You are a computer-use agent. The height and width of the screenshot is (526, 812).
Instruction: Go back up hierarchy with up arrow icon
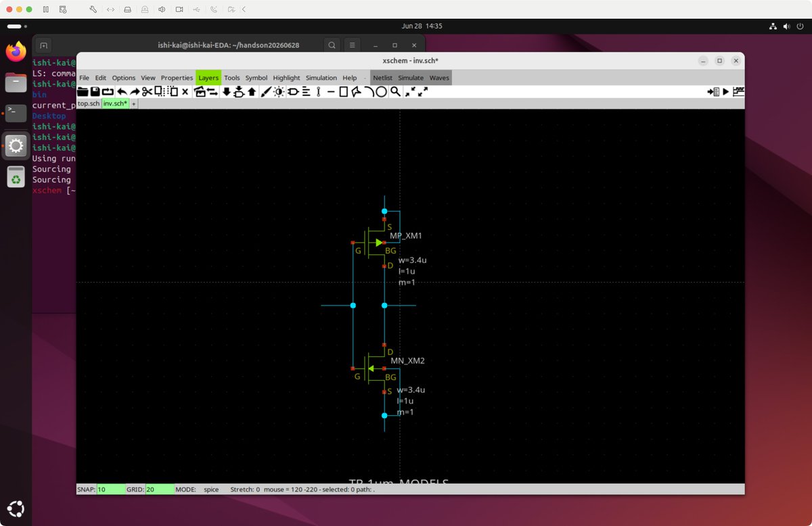click(x=252, y=91)
